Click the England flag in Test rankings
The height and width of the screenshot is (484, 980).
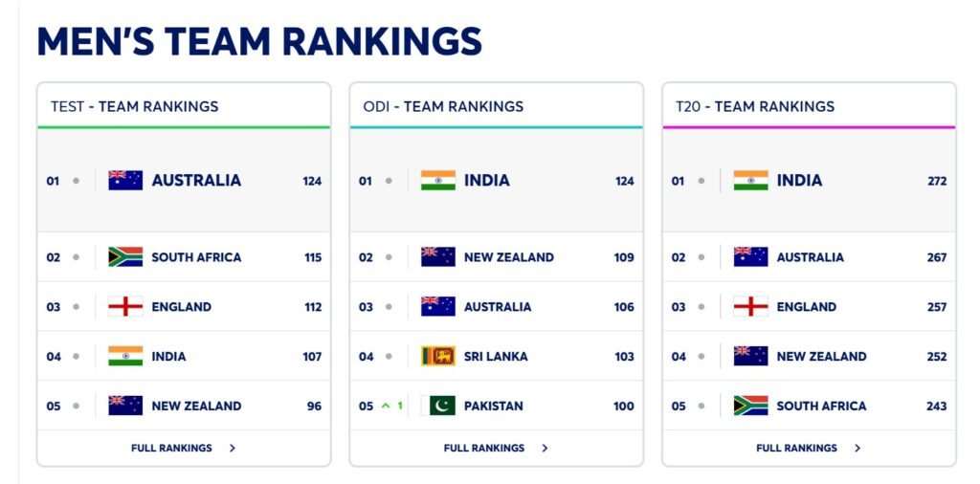(x=125, y=307)
